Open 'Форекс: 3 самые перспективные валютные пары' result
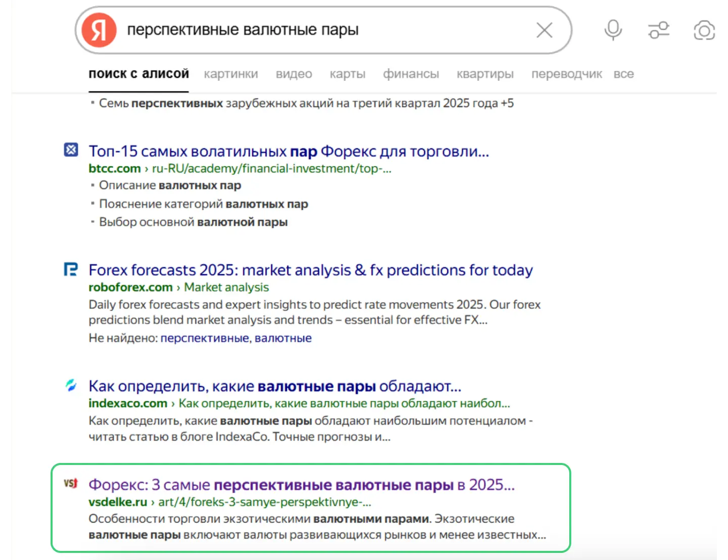The width and height of the screenshot is (728, 560). 301,485
